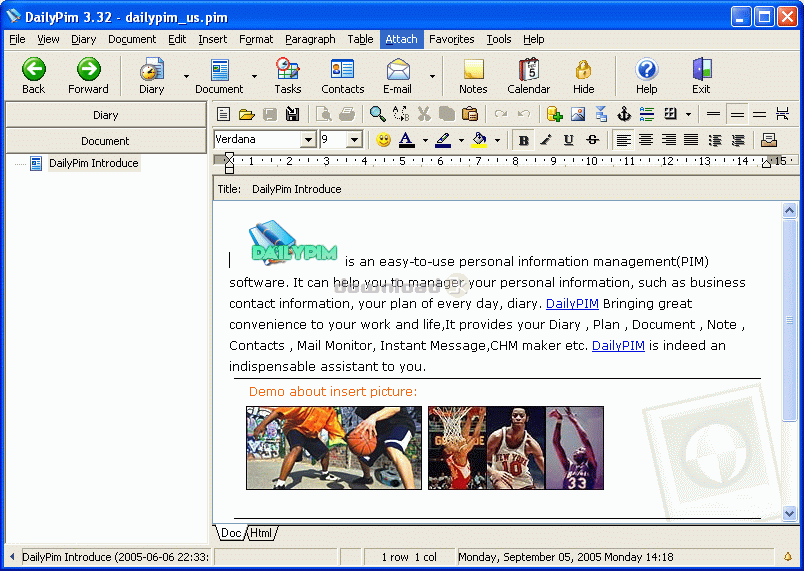Click the magnifier Find icon

tap(377, 114)
